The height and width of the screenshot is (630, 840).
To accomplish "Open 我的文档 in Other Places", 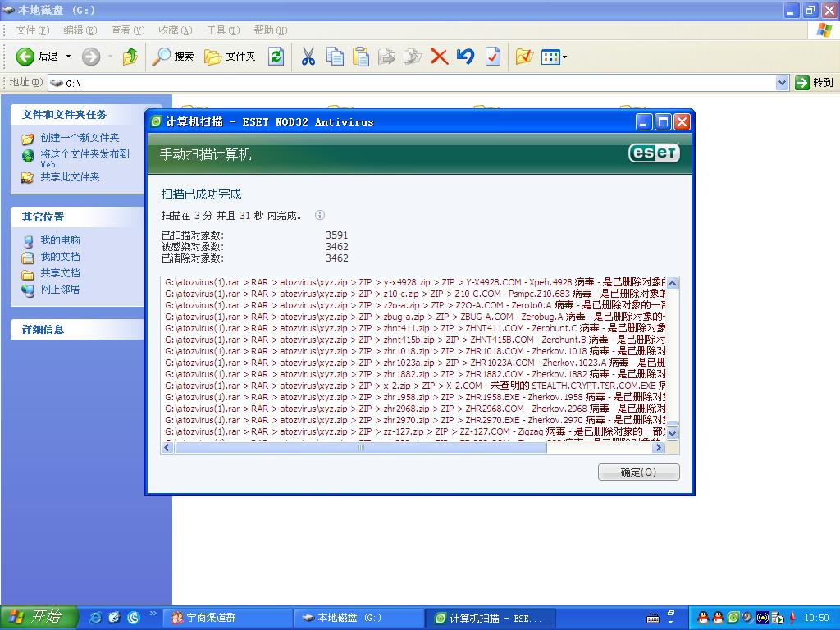I will [x=60, y=257].
